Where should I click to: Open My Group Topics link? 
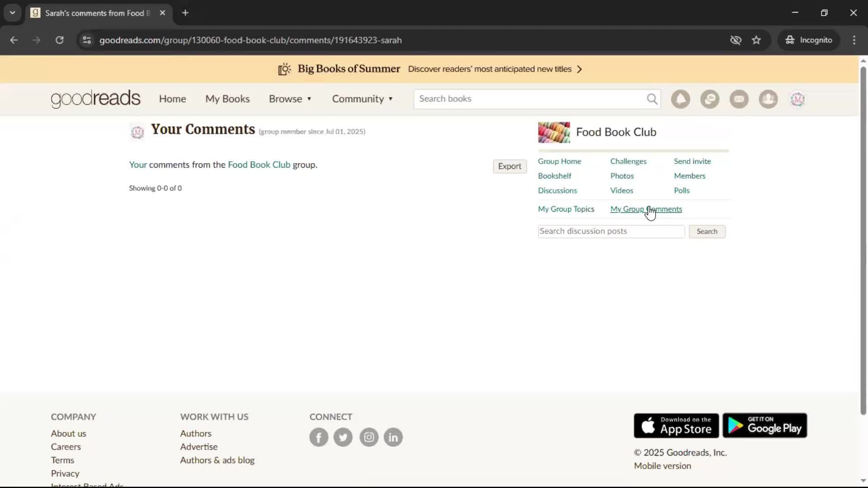tap(566, 209)
